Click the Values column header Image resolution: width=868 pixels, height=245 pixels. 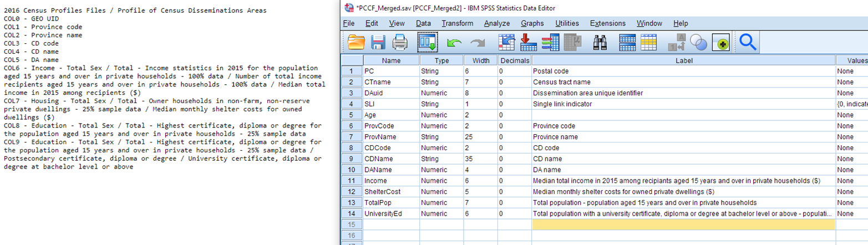(x=851, y=60)
